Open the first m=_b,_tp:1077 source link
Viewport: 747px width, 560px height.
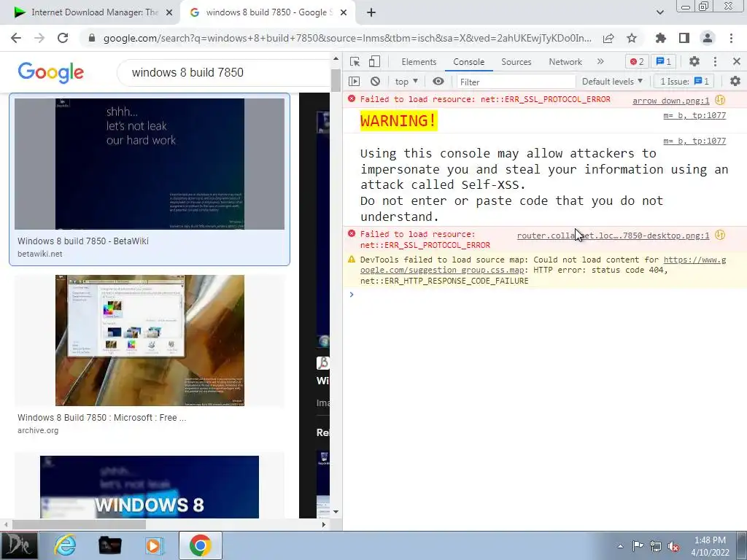pyautogui.click(x=694, y=115)
